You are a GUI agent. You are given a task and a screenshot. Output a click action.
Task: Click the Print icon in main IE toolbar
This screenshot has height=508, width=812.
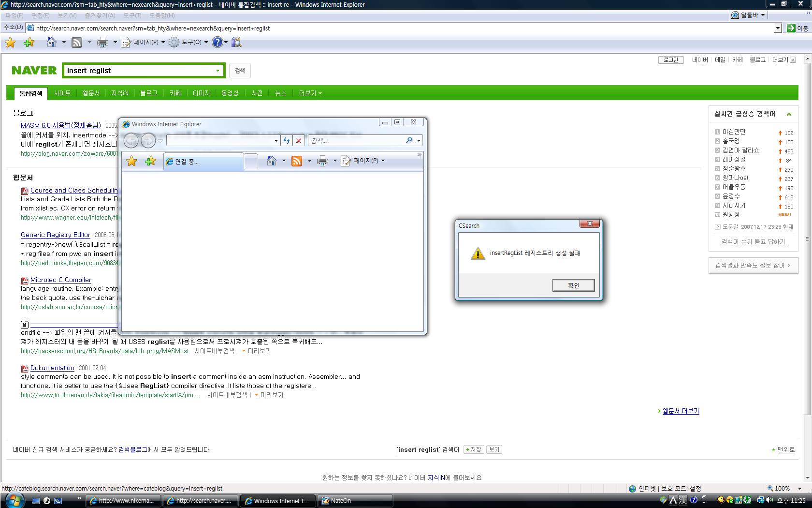click(102, 43)
